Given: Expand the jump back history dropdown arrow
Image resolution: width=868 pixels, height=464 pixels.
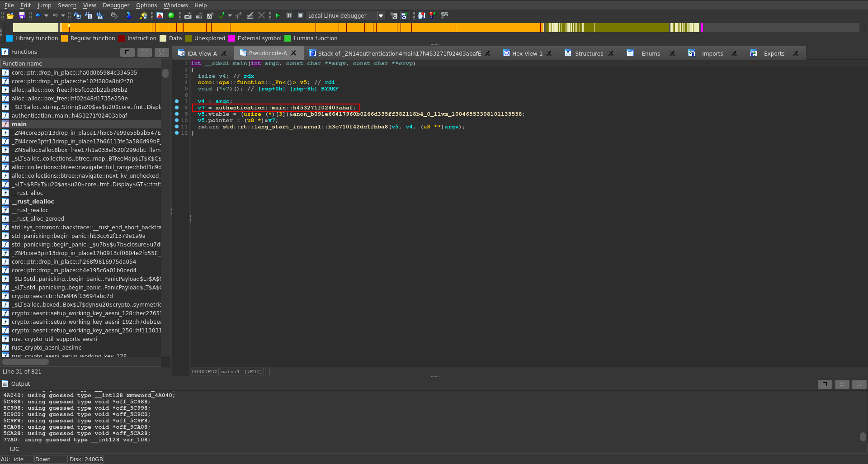Looking at the screenshot, I should [46, 16].
